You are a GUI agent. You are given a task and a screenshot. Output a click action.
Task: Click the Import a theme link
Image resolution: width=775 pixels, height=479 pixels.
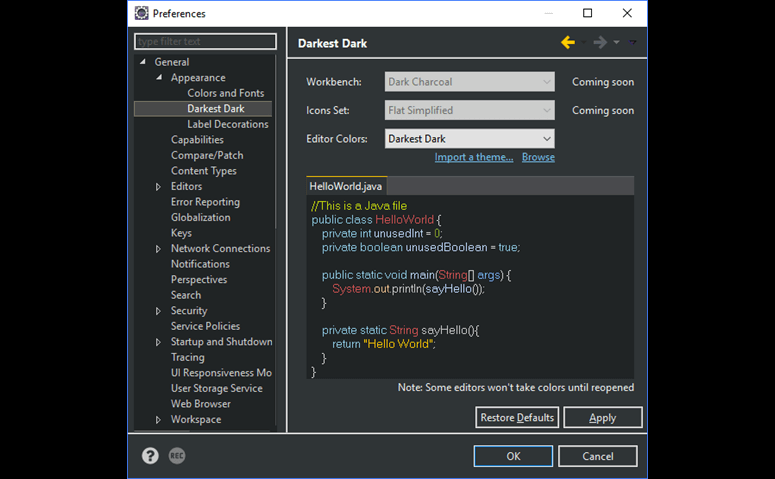click(474, 157)
